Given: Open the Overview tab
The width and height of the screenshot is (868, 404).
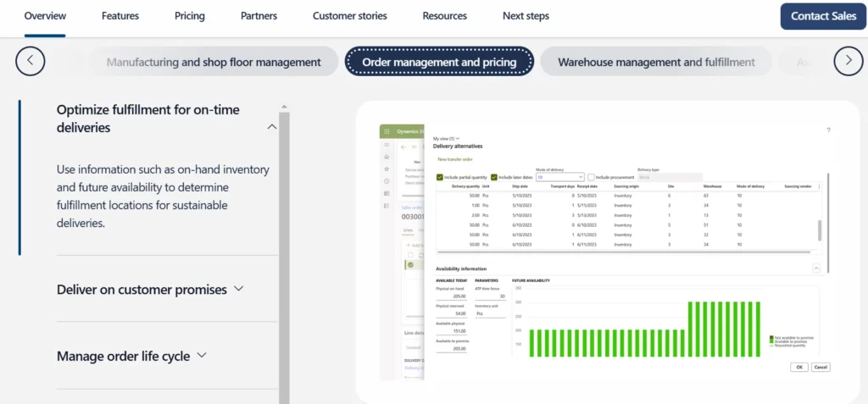Looking at the screenshot, I should 45,16.
